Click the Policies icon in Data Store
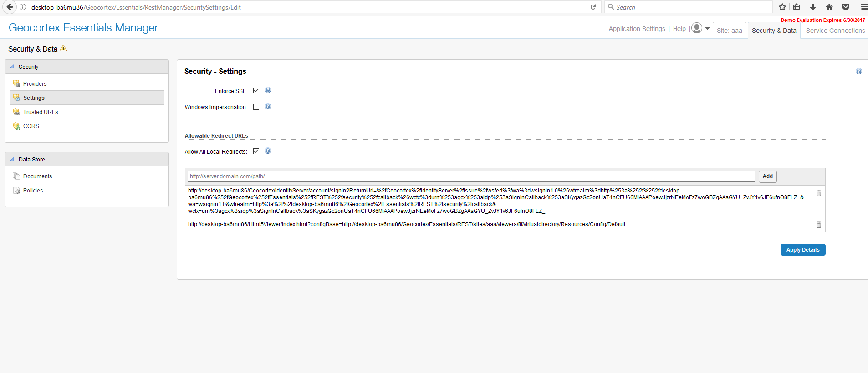Image resolution: width=868 pixels, height=373 pixels. tap(16, 190)
